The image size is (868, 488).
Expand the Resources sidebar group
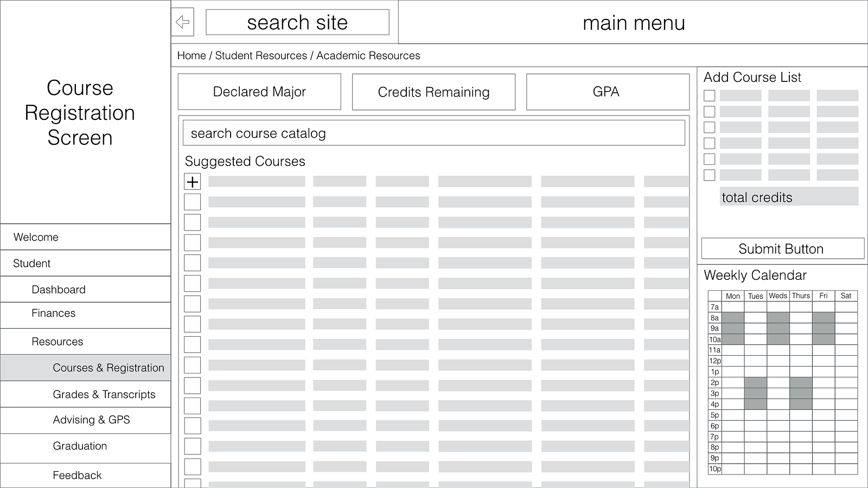click(x=58, y=342)
